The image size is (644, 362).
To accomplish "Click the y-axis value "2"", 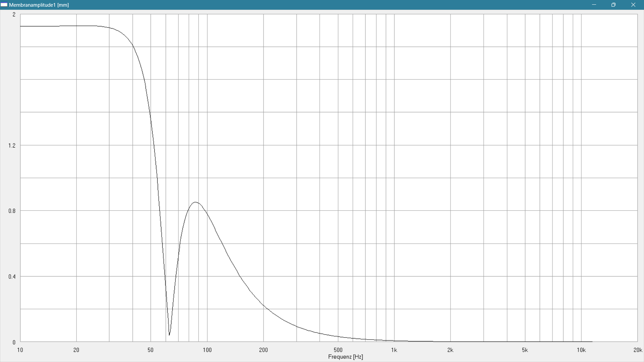I will 14,14.
